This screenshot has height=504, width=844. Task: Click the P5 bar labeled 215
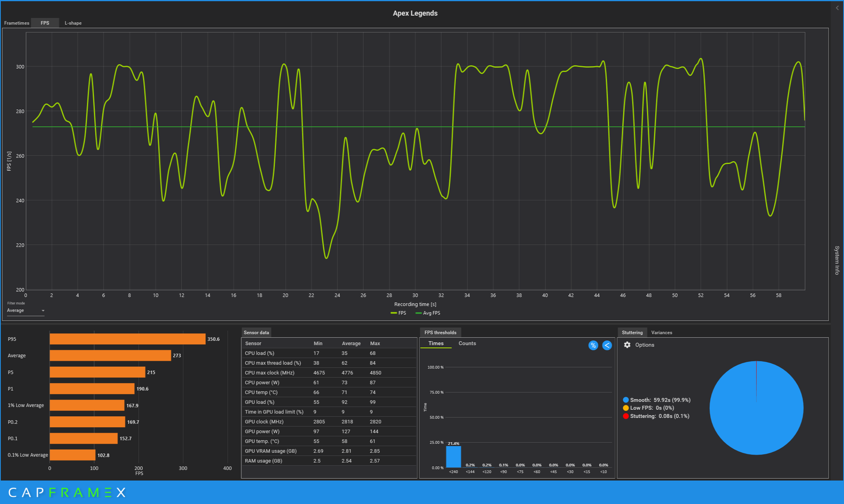[97, 372]
